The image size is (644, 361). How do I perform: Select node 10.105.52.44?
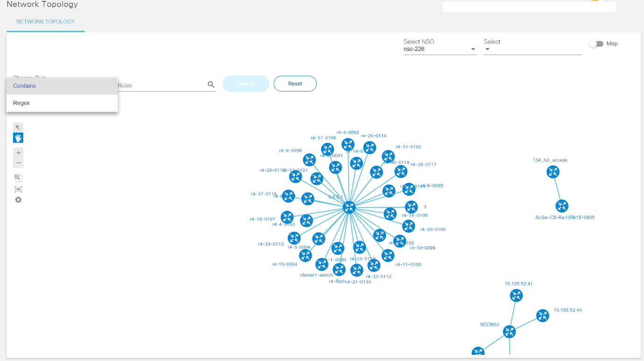542,316
